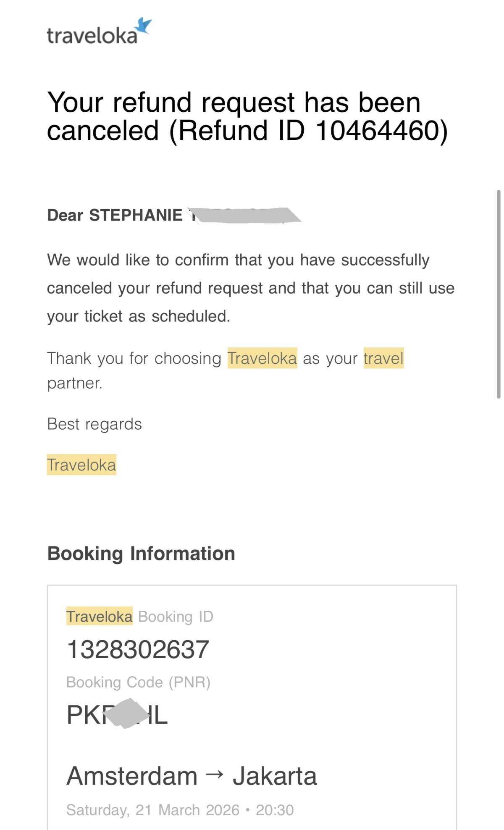Click the flight date Saturday, 21 March 2026
The width and height of the screenshot is (504, 830).
(153, 810)
